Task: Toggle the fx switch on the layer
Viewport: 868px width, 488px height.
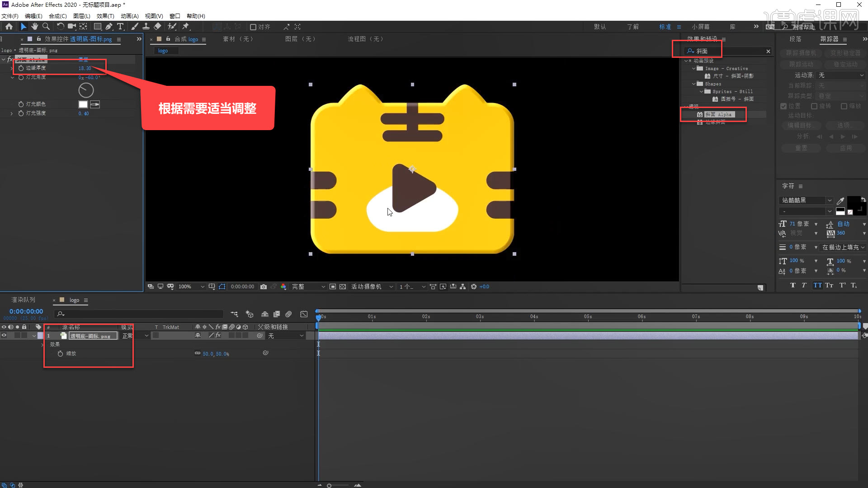Action: pos(218,336)
